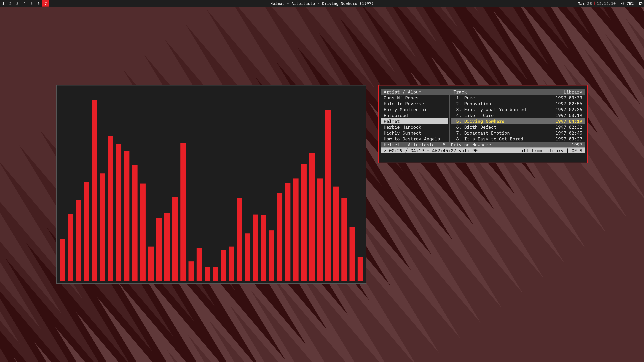Select track 3. Exactly What You Wanted
The width and height of the screenshot is (644, 362).
pyautogui.click(x=518, y=110)
